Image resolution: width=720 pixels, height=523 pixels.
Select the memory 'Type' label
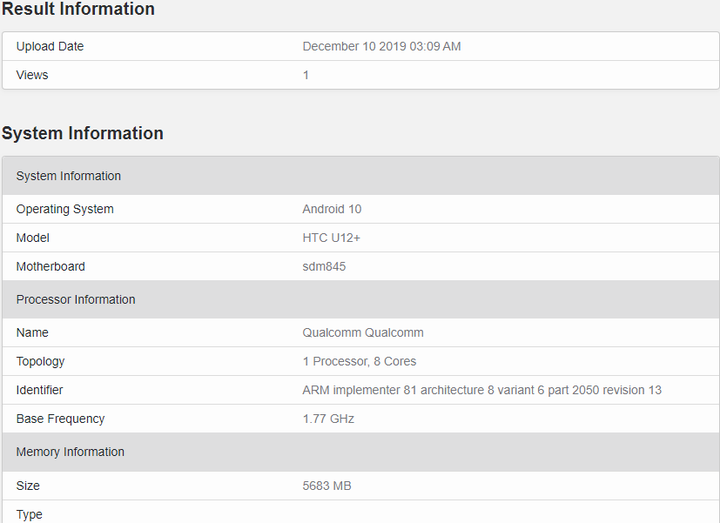29,515
